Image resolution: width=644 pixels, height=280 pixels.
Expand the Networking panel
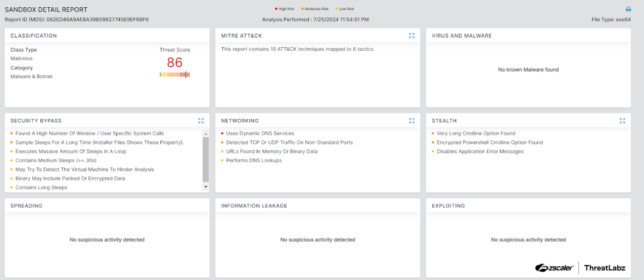(x=411, y=121)
